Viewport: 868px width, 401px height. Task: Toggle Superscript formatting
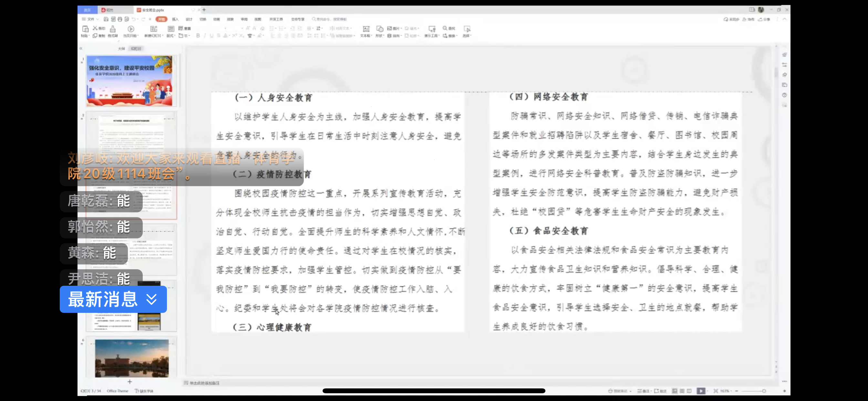point(234,36)
